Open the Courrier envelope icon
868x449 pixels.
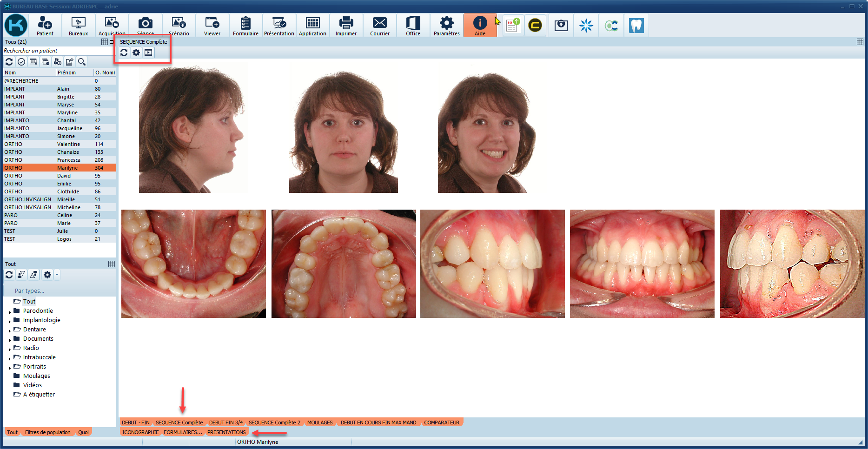(379, 26)
